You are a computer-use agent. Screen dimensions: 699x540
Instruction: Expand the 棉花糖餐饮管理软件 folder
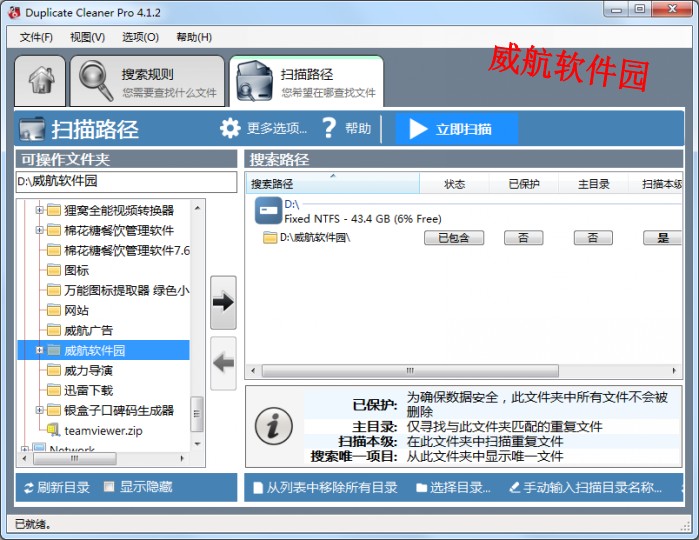point(39,230)
